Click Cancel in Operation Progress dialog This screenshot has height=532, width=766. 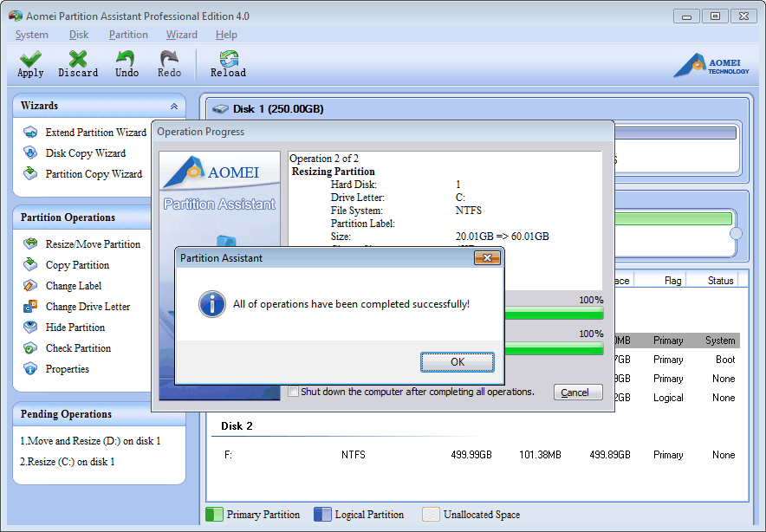(x=578, y=393)
